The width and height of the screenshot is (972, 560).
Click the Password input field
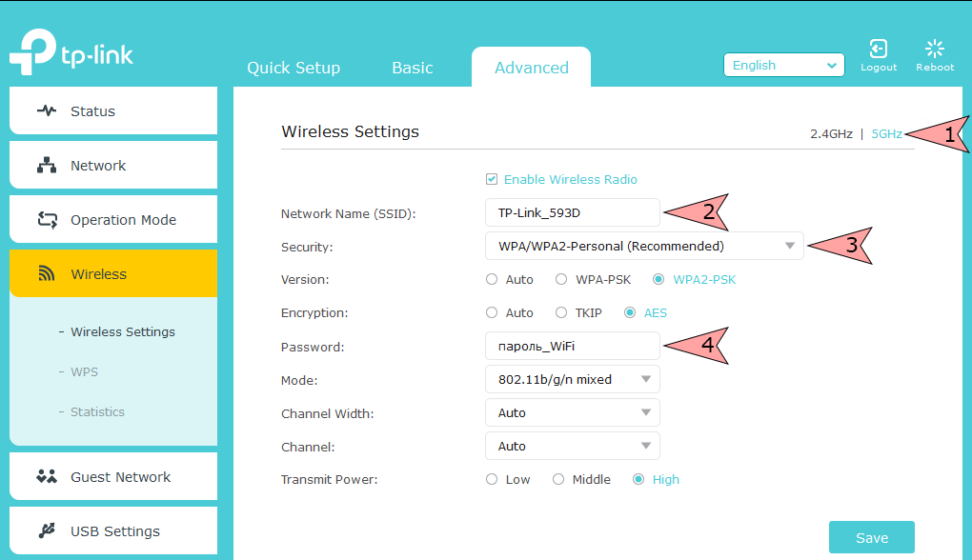[x=570, y=346]
